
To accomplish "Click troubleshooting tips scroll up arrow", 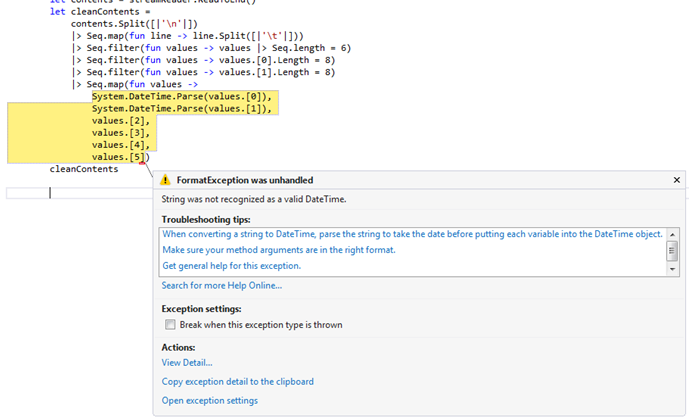I will [x=673, y=234].
